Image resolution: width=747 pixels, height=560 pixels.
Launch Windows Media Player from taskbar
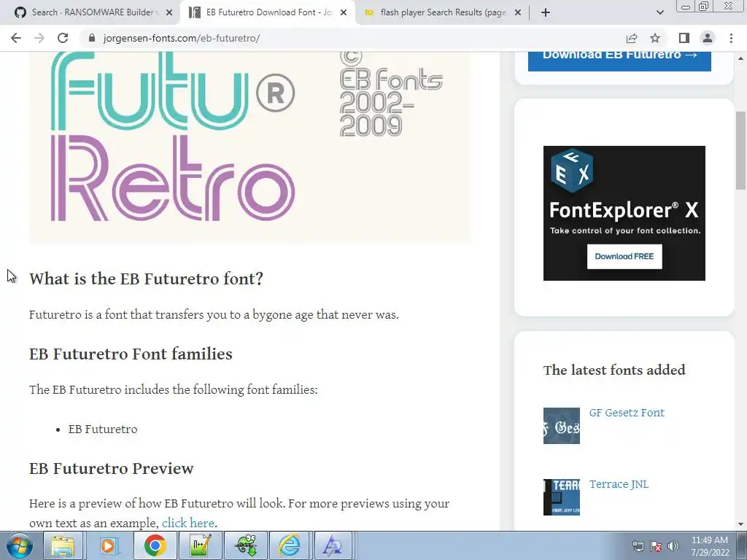pyautogui.click(x=108, y=545)
